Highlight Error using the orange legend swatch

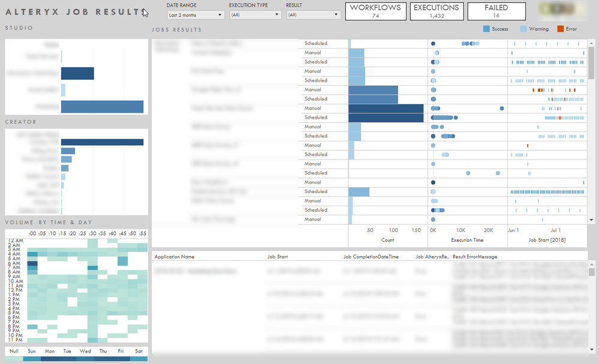561,29
